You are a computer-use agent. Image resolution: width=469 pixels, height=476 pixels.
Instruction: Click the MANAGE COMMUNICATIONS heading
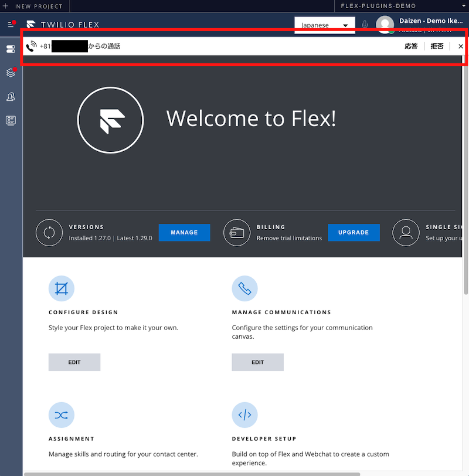[x=281, y=312]
